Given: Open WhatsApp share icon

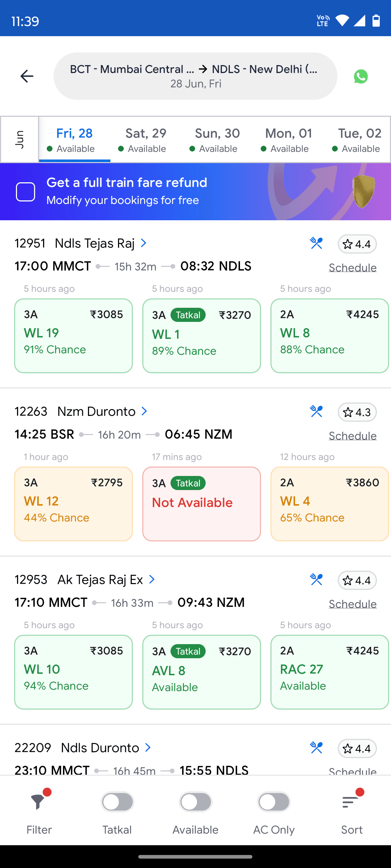Looking at the screenshot, I should 361,76.
